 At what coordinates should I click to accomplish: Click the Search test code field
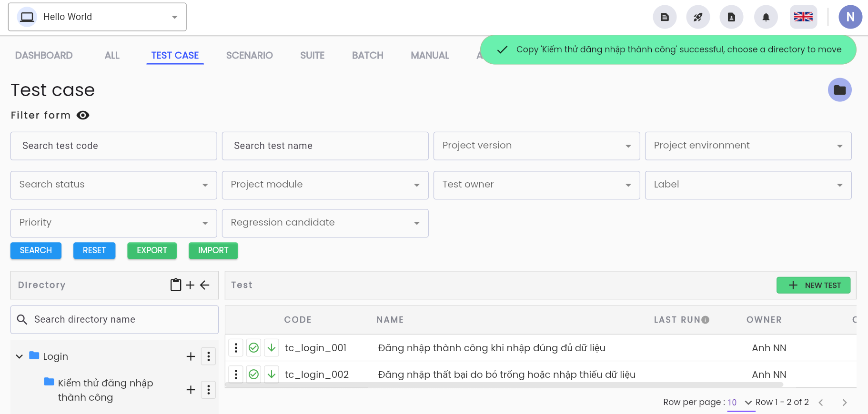(x=113, y=146)
